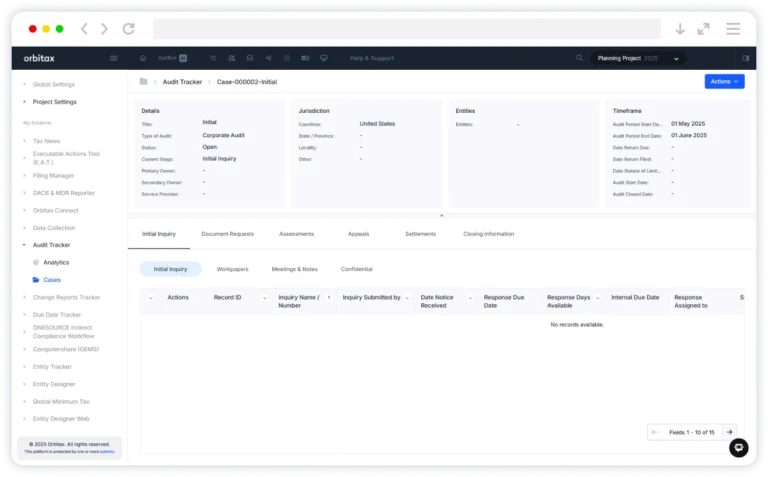Click the folder icon in the breadcrumb

144,81
